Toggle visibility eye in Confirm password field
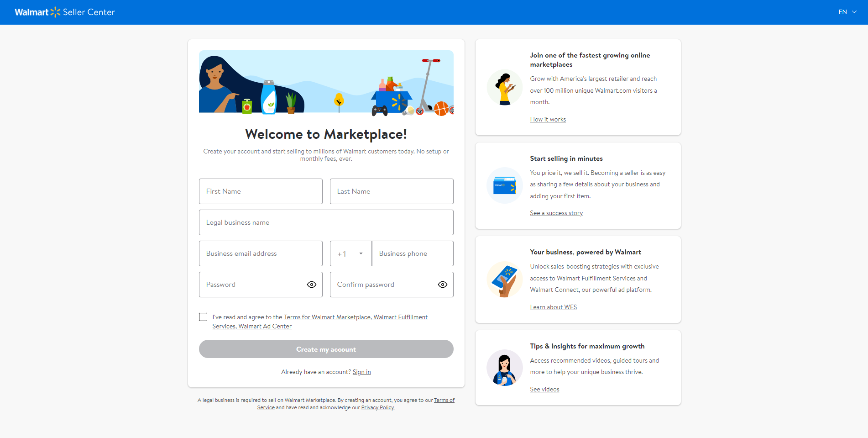Viewport: 868px width, 438px height. pos(443,285)
